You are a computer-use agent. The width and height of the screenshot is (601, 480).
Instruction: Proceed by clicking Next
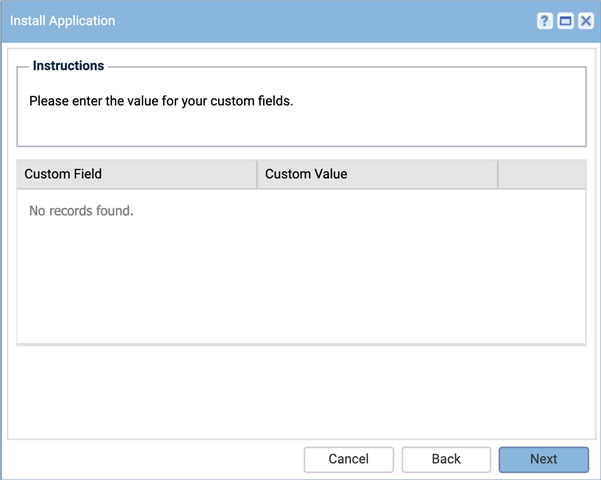(544, 459)
